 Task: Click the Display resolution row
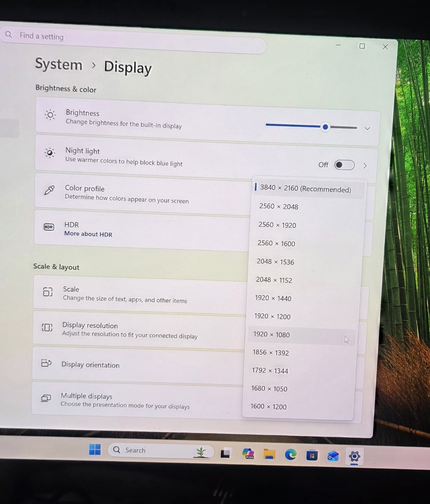click(x=139, y=330)
